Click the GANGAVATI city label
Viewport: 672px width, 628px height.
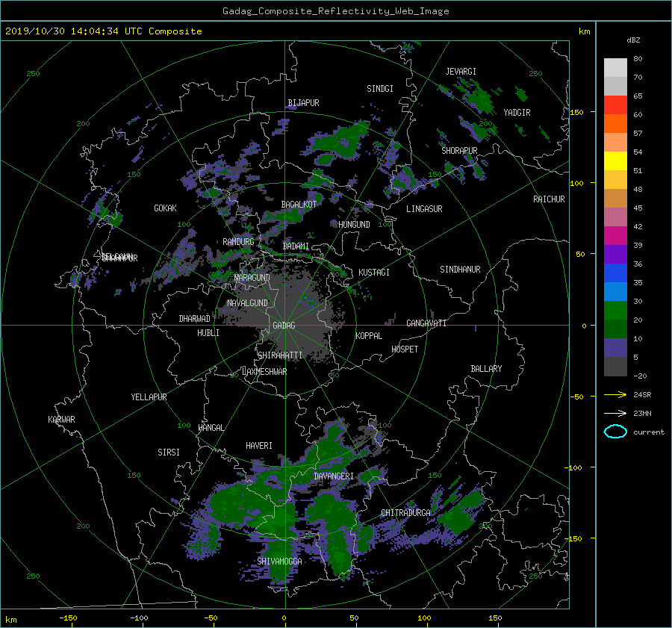tap(426, 323)
